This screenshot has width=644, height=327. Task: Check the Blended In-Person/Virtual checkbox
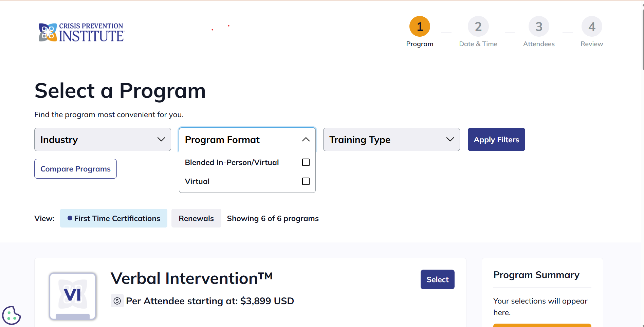pos(305,162)
